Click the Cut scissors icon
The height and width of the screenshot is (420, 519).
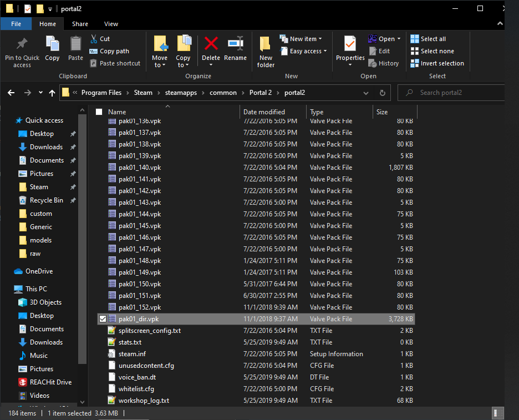coord(94,39)
